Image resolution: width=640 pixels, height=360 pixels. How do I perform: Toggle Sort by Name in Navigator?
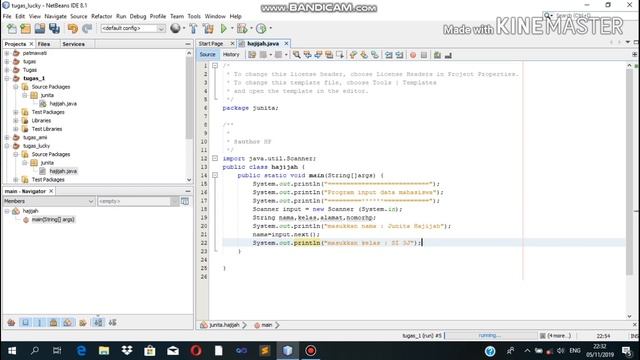coord(98,322)
